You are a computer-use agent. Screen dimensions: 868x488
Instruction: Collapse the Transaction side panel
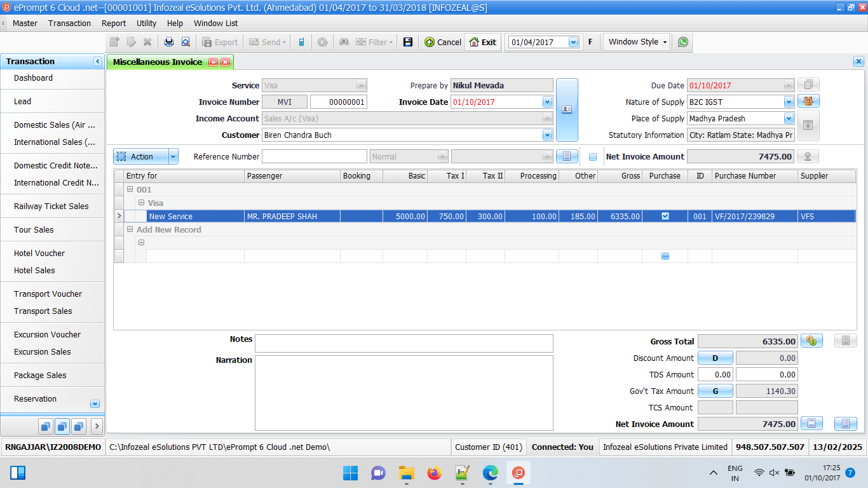97,62
